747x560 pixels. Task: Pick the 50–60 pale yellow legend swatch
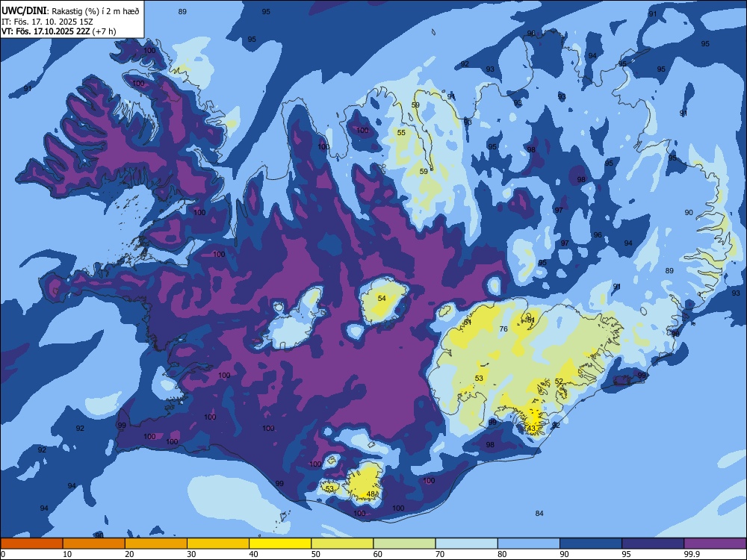(x=342, y=544)
